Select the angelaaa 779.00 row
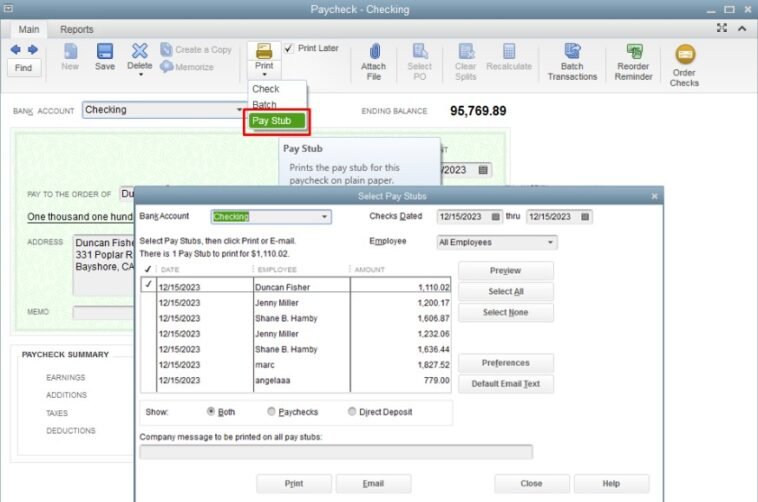Screen dimensions: 758x502 coord(295,380)
